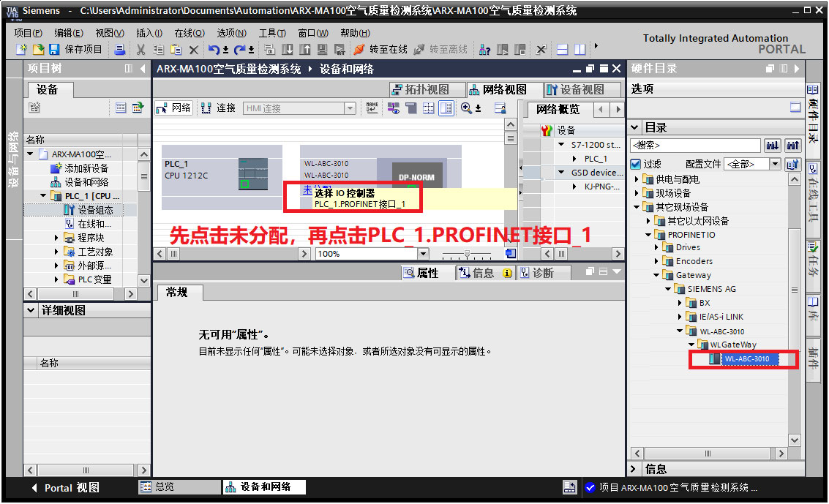Show address labels (NAME icon)
The width and height of the screenshot is (829, 504).
point(372,108)
